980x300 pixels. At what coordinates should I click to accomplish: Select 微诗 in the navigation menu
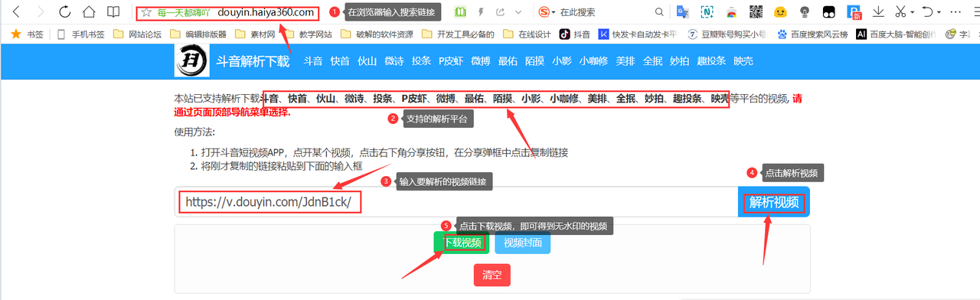pos(394,61)
